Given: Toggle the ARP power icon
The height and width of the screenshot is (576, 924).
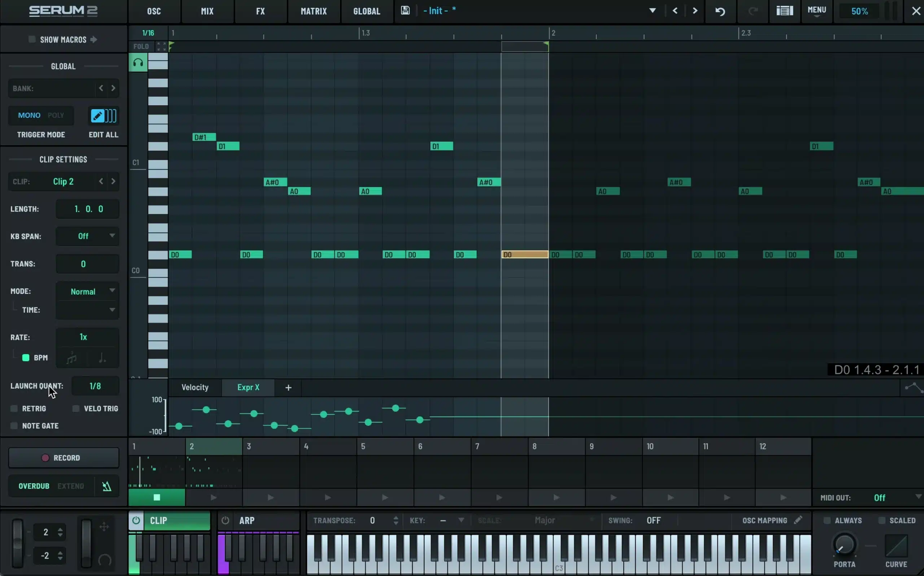Looking at the screenshot, I should (226, 520).
